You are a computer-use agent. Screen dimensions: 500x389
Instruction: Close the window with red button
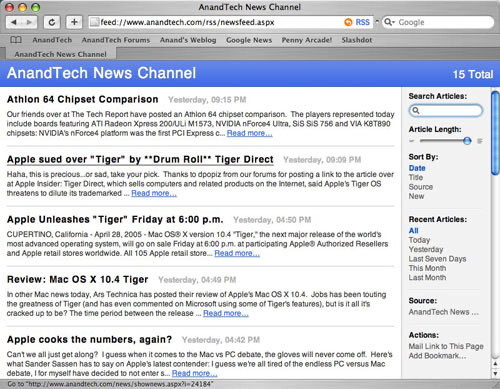10,7
